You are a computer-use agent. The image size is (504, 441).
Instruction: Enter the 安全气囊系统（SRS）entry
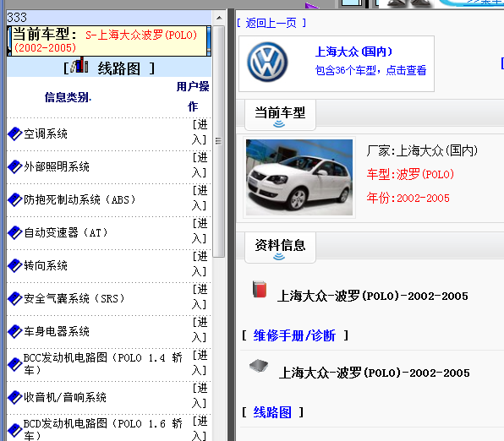tap(200, 297)
